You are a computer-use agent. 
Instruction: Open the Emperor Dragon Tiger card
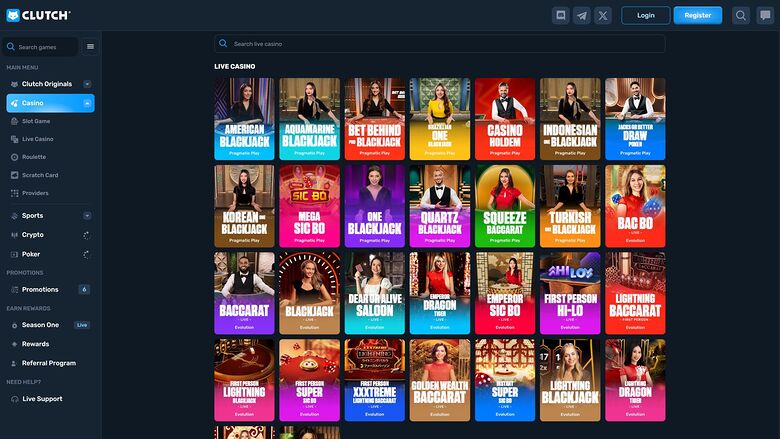pyautogui.click(x=440, y=293)
